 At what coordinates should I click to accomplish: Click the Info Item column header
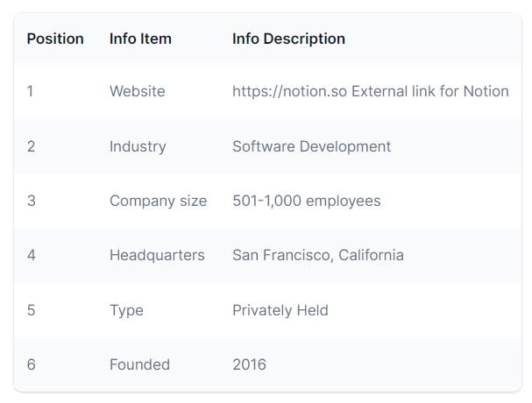(x=140, y=39)
